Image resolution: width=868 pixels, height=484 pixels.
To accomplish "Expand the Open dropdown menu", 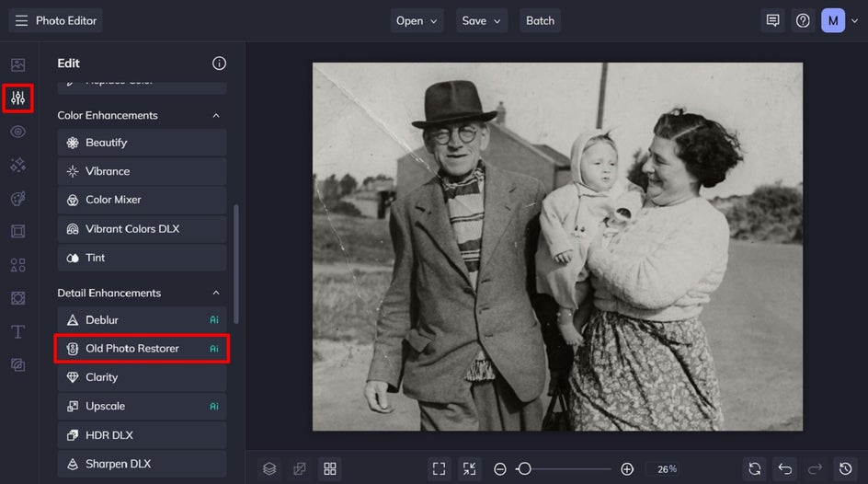I will coord(417,20).
